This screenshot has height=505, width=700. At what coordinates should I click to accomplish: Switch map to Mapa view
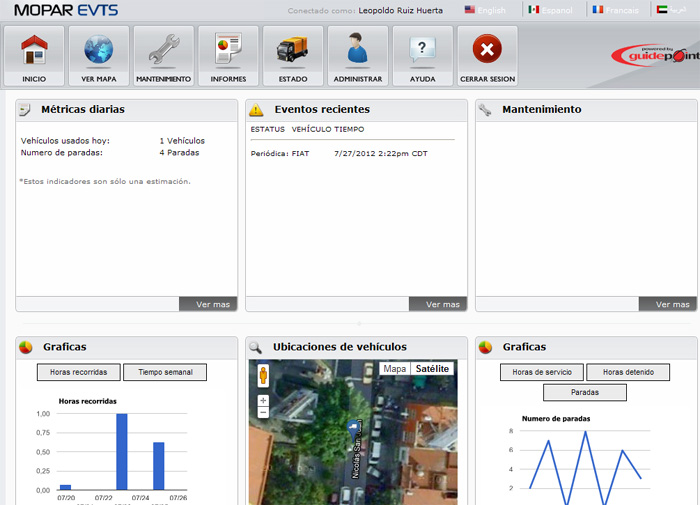[395, 369]
